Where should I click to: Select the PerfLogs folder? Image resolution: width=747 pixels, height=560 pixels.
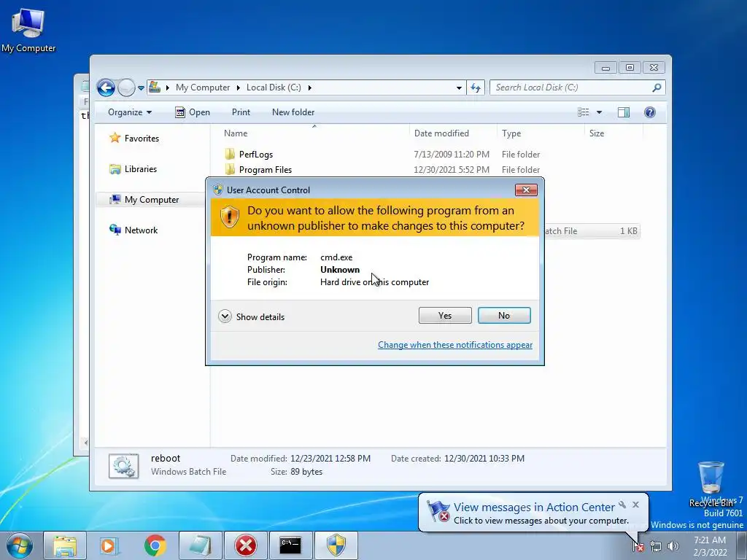256,155
